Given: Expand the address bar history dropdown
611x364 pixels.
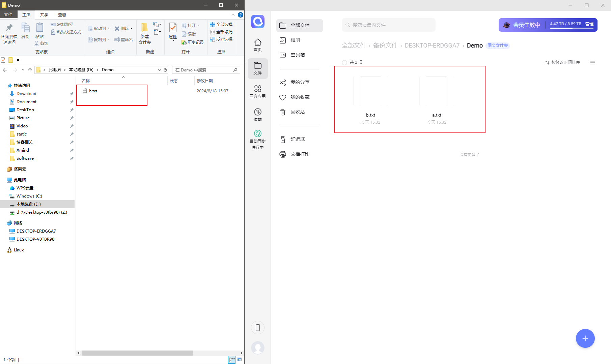Looking at the screenshot, I should point(160,70).
